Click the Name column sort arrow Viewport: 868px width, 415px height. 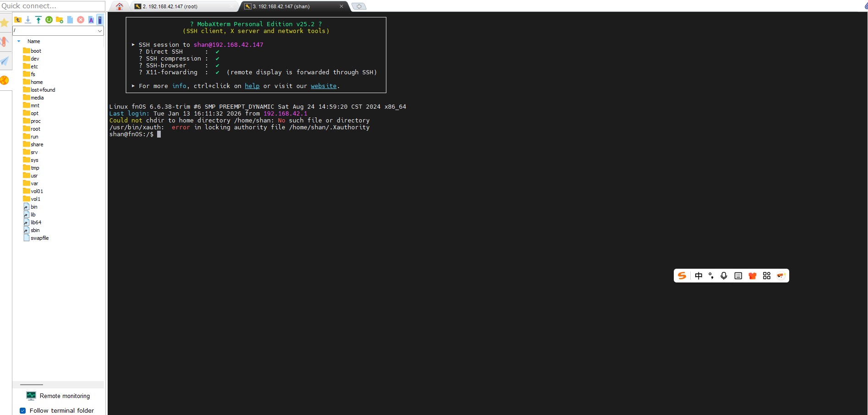click(x=19, y=41)
